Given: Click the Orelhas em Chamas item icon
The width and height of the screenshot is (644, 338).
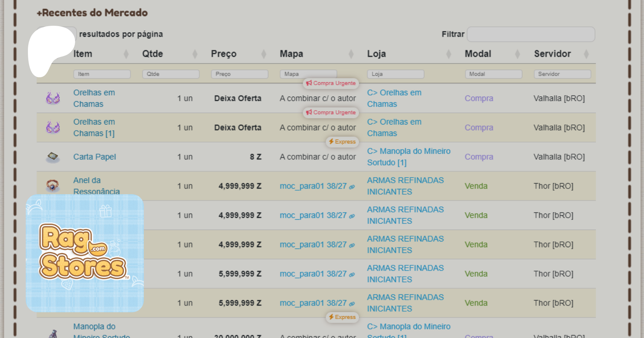Looking at the screenshot, I should (53, 98).
